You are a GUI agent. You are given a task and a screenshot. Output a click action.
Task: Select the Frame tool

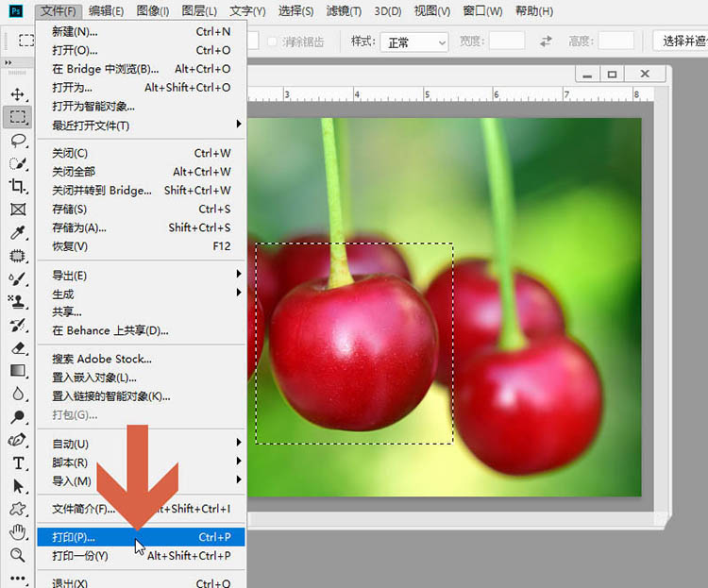tap(18, 210)
